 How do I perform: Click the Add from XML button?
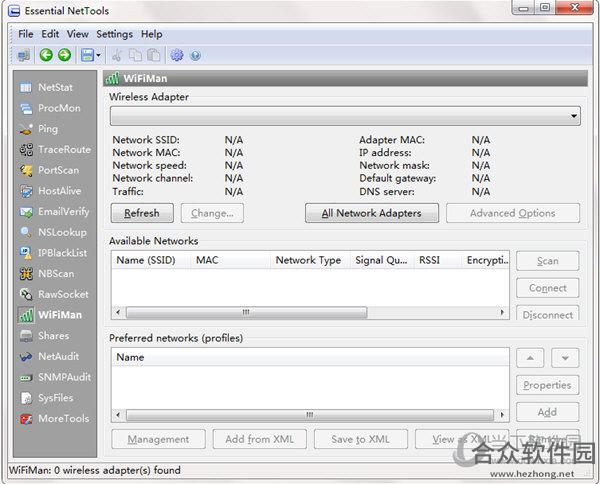[x=259, y=439]
